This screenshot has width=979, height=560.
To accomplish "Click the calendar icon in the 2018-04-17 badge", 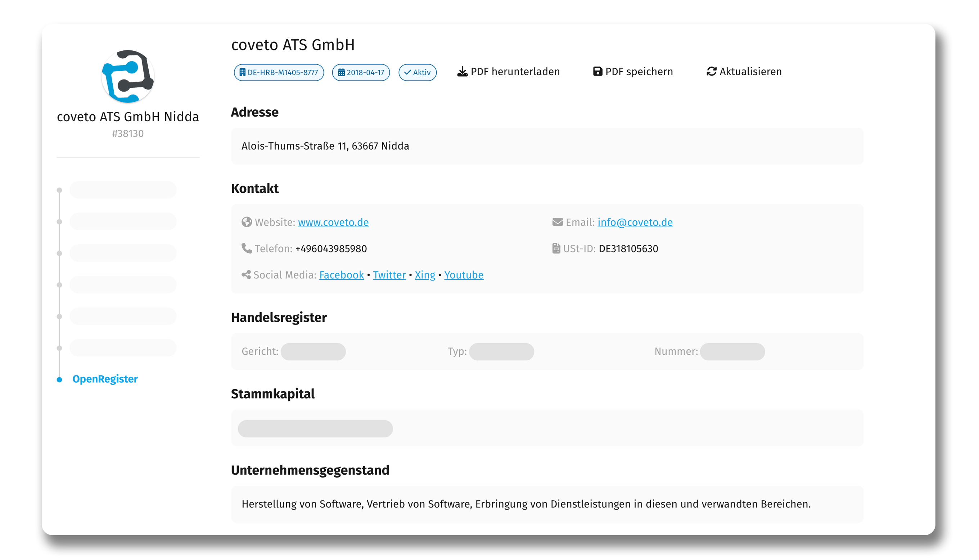I will [x=341, y=72].
